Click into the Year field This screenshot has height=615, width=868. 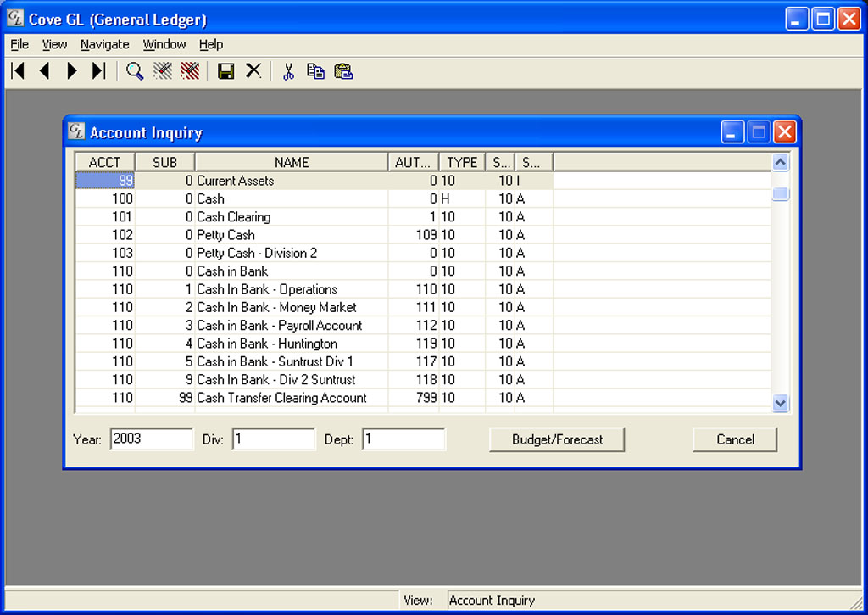tap(152, 439)
